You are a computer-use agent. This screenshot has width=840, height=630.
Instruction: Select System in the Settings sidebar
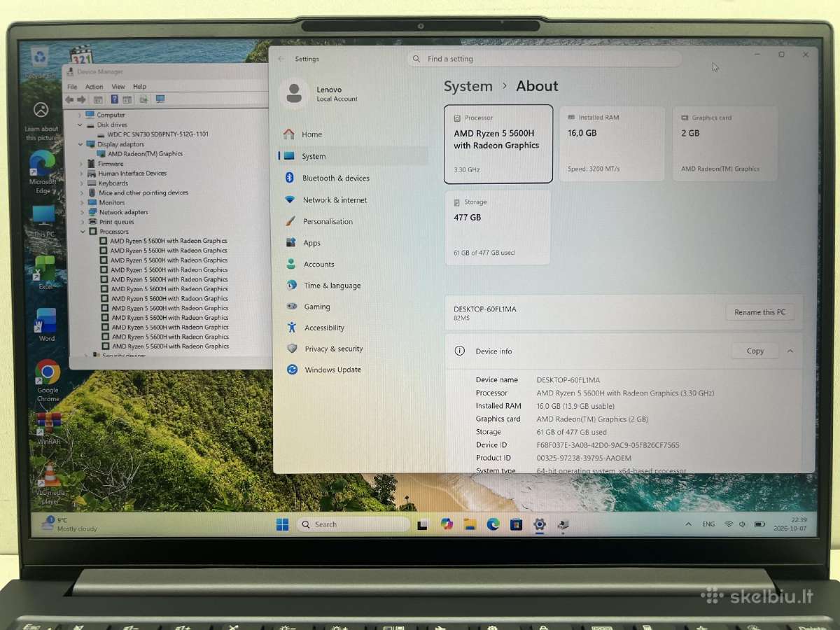click(x=353, y=156)
